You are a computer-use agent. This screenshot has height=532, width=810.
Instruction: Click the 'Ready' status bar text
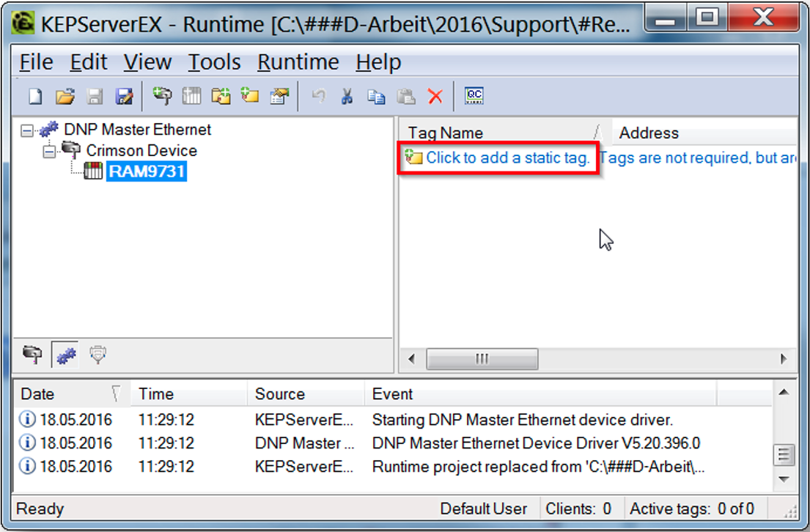(x=40, y=509)
